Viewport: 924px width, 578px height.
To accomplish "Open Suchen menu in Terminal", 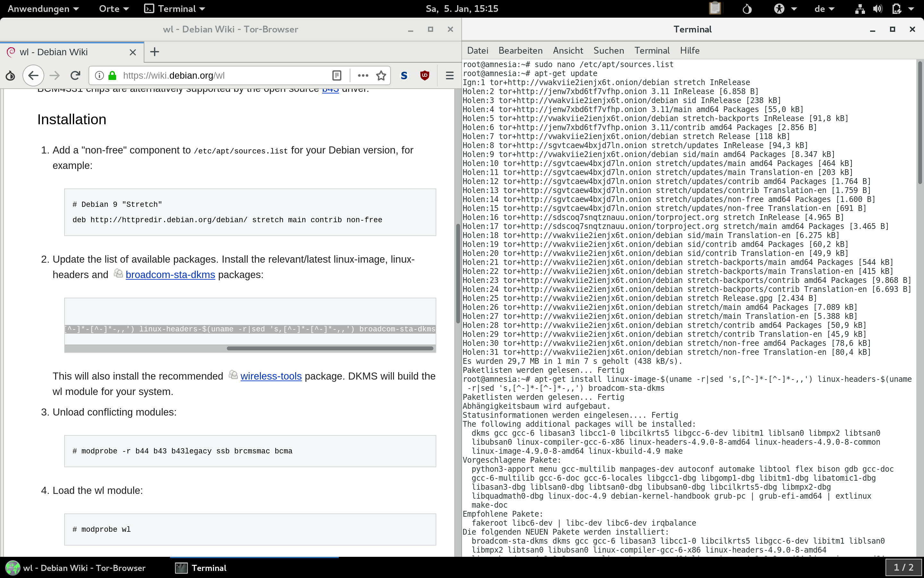I will pos(609,50).
